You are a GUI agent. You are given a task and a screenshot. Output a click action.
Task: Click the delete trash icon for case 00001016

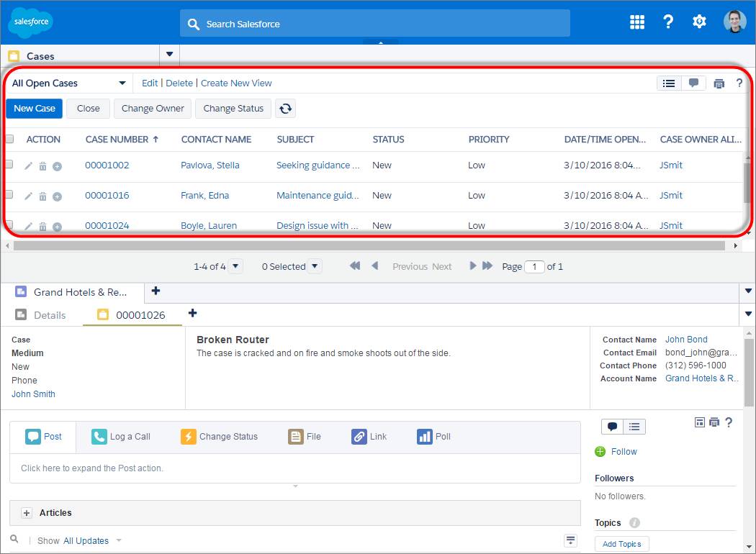43,196
